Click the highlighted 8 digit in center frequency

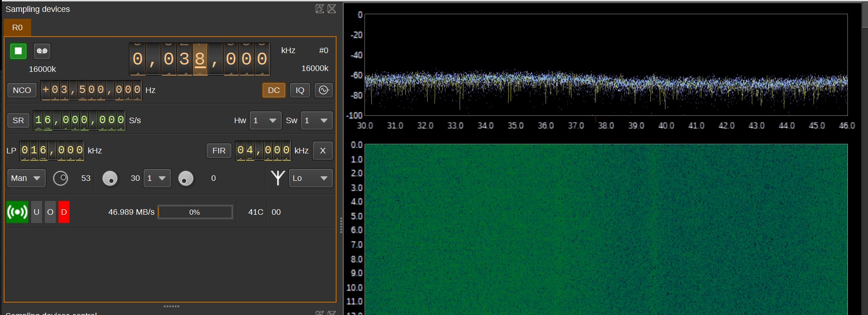[200, 59]
